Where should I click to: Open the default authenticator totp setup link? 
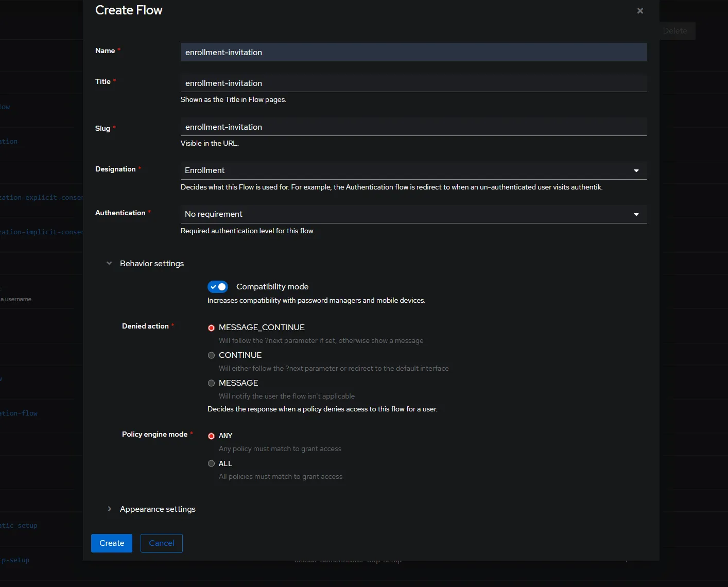[x=348, y=560]
